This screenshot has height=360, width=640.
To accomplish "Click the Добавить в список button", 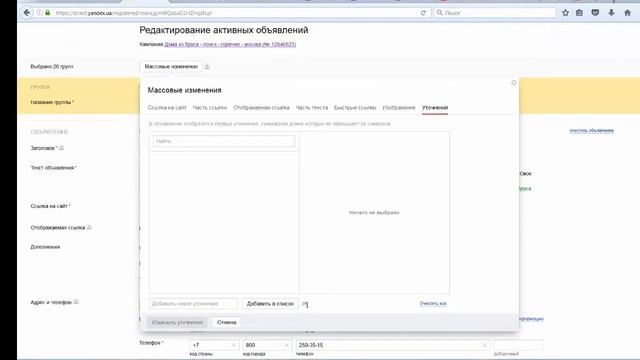I will point(270,304).
